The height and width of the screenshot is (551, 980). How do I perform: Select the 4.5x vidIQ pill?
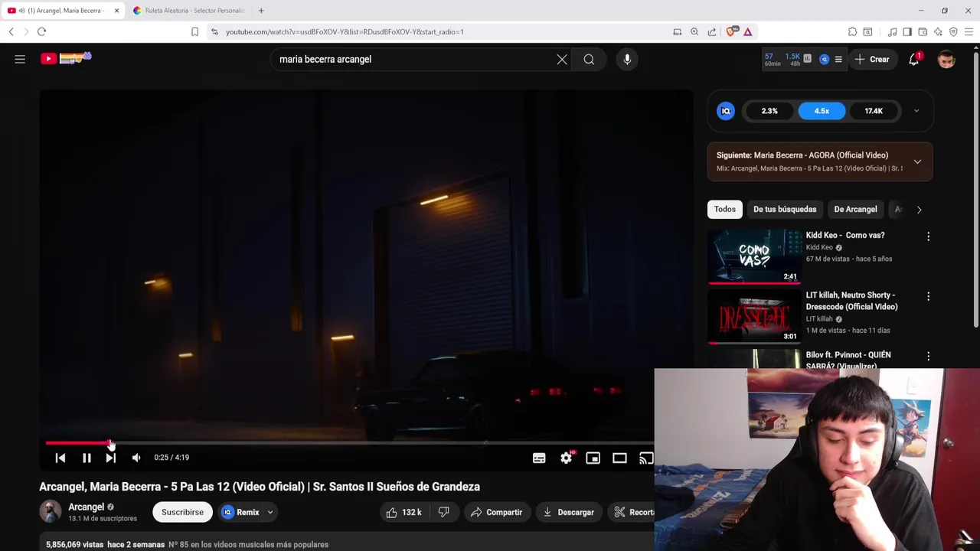click(x=822, y=111)
